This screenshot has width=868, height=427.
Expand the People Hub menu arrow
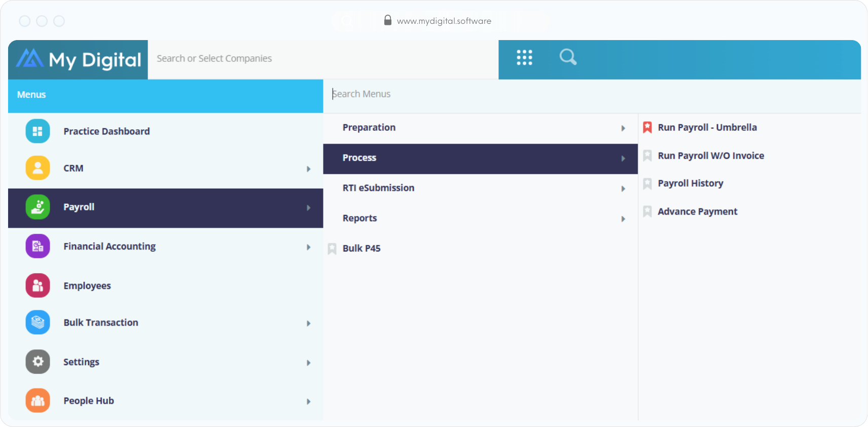tap(308, 402)
